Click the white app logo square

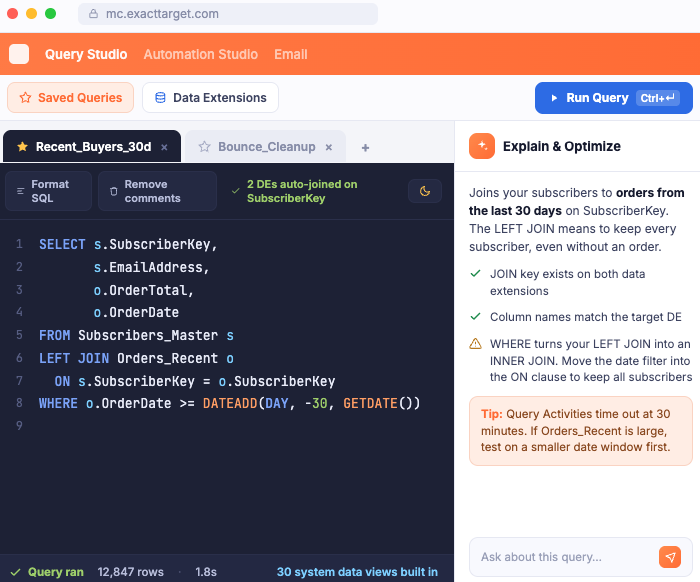click(x=19, y=54)
